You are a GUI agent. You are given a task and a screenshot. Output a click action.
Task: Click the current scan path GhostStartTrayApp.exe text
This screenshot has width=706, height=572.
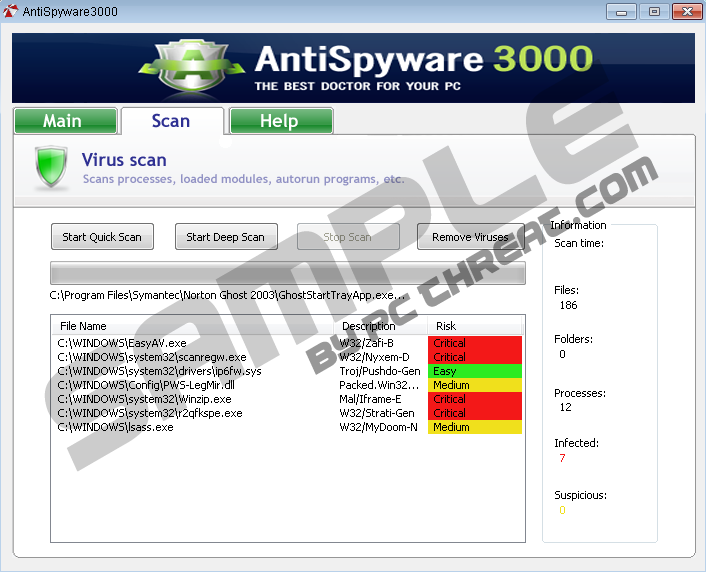pos(227,295)
